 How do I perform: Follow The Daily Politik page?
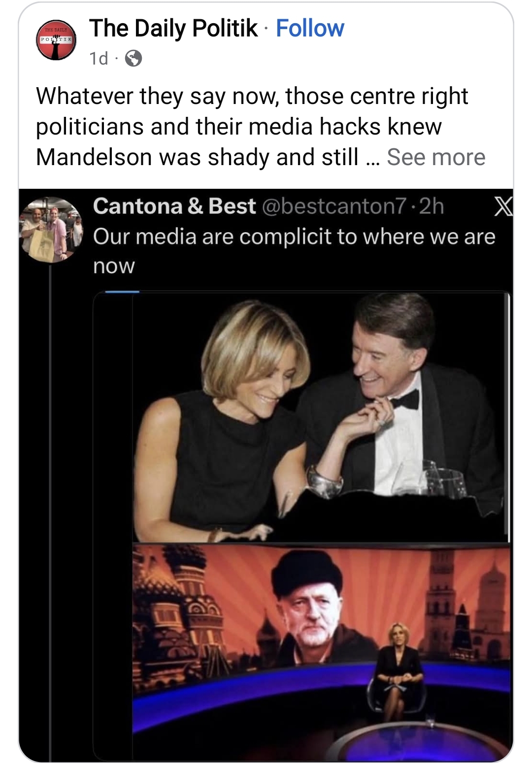(310, 28)
